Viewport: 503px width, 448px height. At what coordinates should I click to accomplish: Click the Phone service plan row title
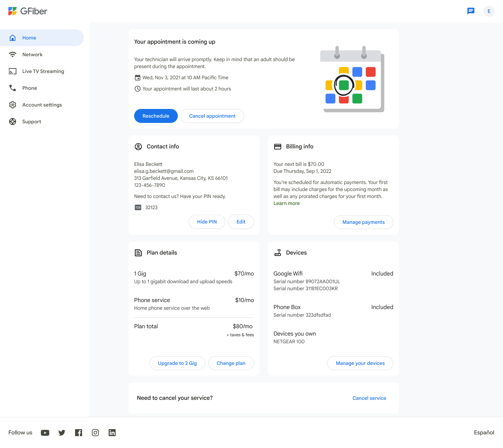[x=152, y=300]
